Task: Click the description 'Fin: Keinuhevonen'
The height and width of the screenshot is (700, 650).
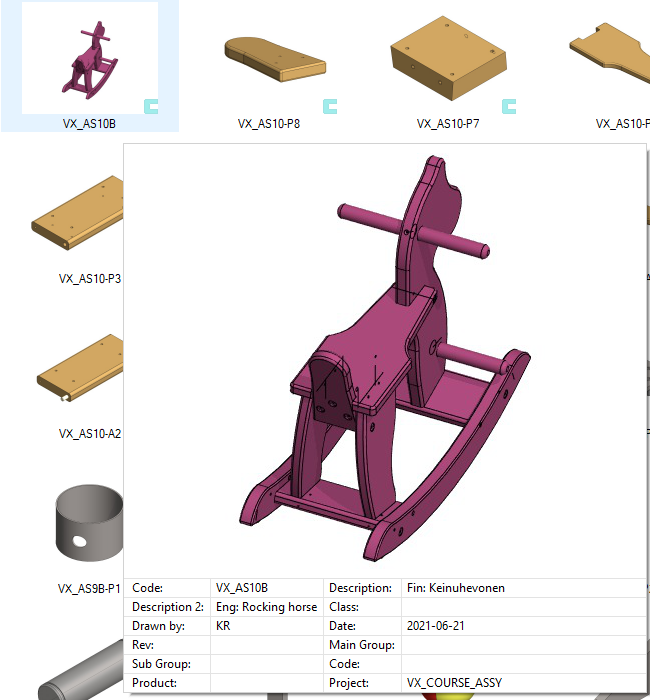Action: [456, 588]
